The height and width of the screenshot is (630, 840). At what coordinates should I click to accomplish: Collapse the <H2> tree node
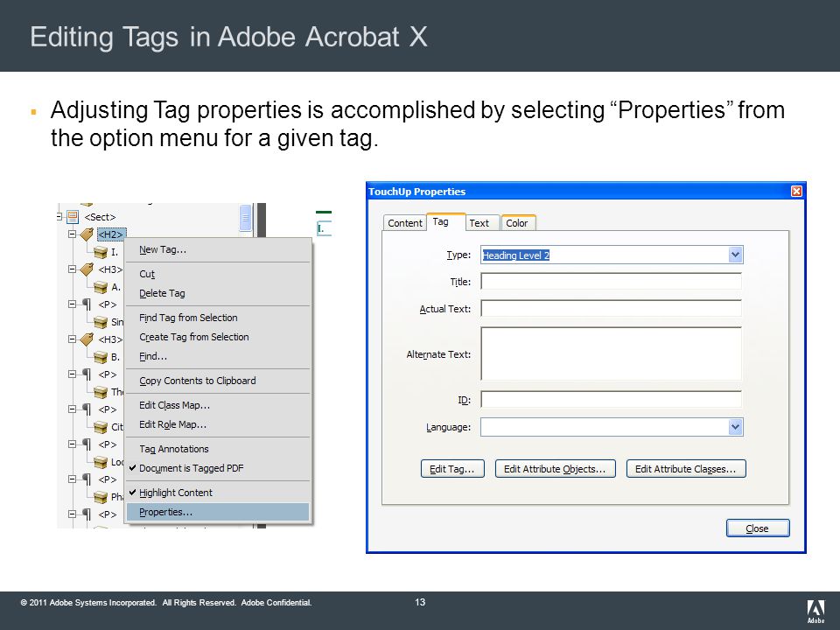pos(73,234)
